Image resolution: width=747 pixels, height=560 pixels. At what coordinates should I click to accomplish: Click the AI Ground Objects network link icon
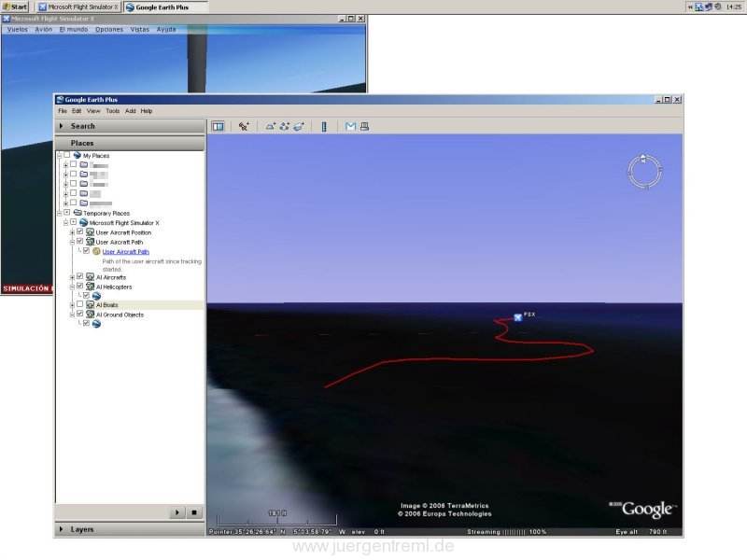point(90,315)
